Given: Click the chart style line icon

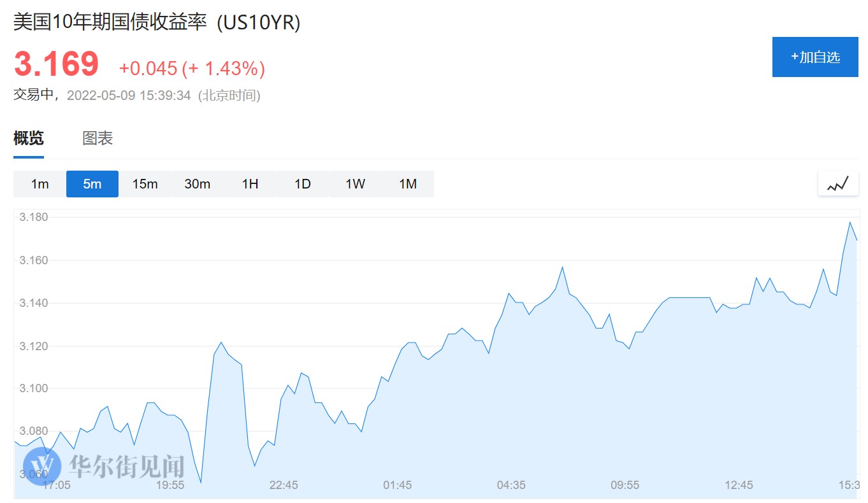Looking at the screenshot, I should coord(837,185).
